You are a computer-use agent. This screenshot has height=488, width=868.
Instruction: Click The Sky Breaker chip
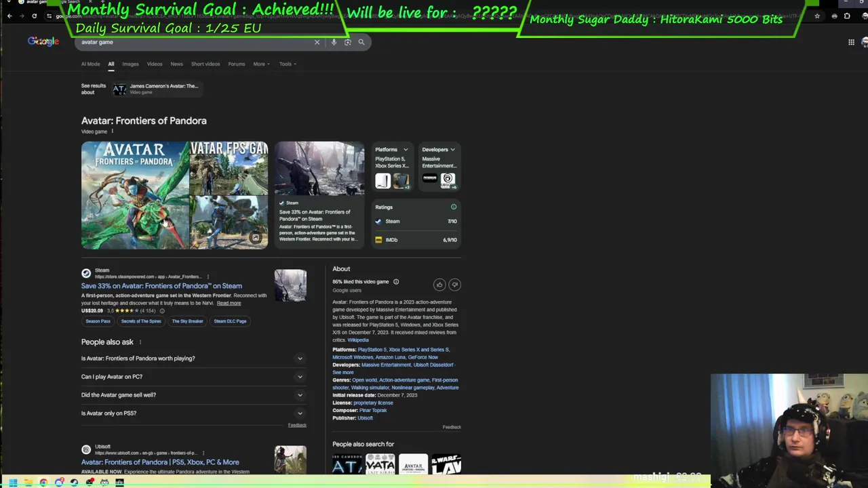187,321
